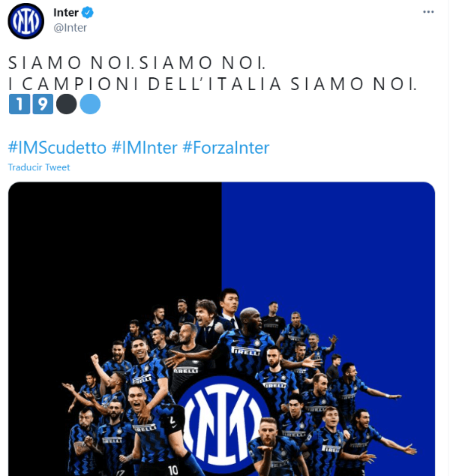Click the Inter profile avatar
This screenshot has width=450, height=476.
click(x=26, y=21)
